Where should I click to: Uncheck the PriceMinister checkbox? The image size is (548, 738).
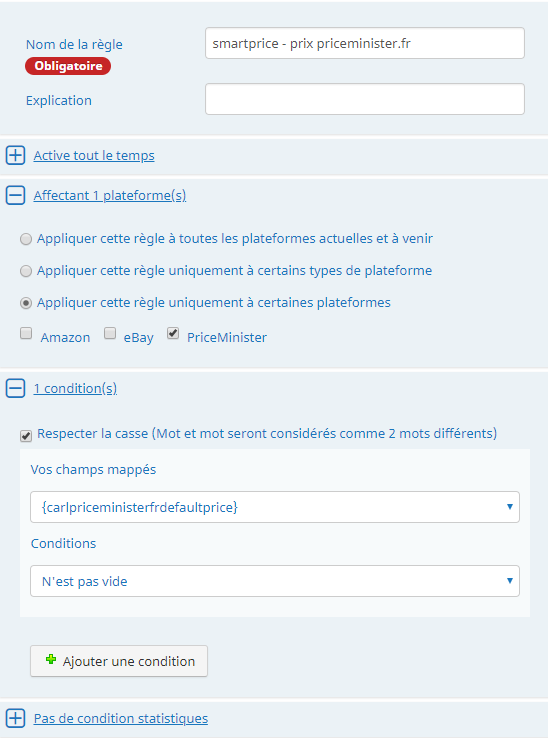tap(173, 334)
